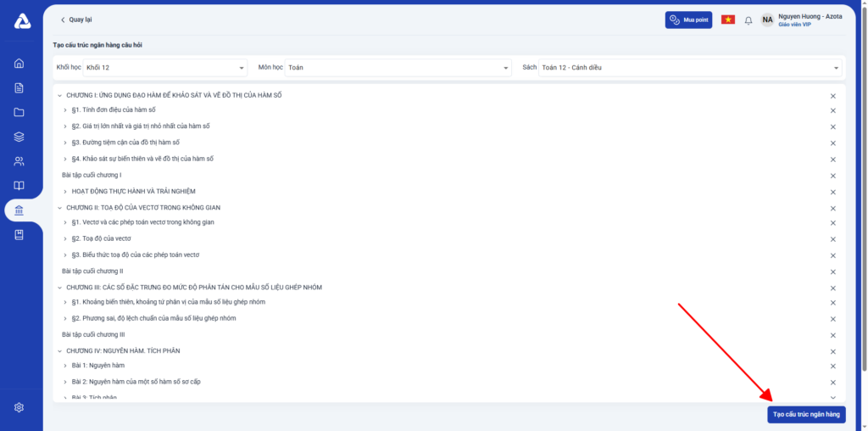This screenshot has height=431, width=868.
Task: Remove Bài tập cuối chương II row
Action: pyautogui.click(x=832, y=271)
